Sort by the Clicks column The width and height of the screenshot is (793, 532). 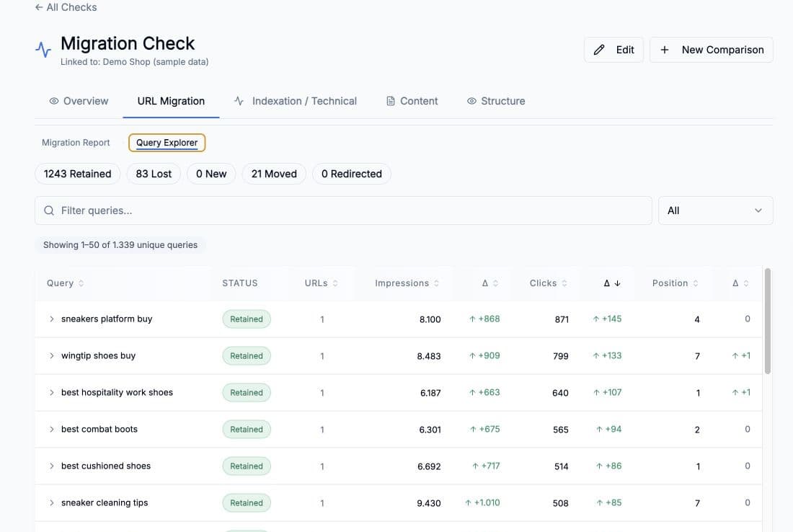click(x=548, y=283)
